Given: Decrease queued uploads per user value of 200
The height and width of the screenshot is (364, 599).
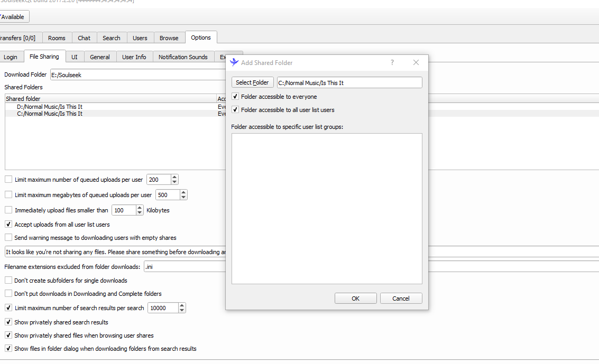Looking at the screenshot, I should [174, 182].
